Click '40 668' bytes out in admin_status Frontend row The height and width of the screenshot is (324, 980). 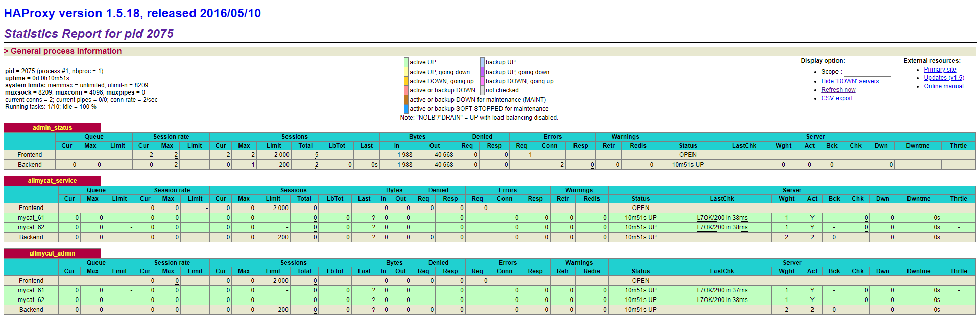pyautogui.click(x=444, y=155)
